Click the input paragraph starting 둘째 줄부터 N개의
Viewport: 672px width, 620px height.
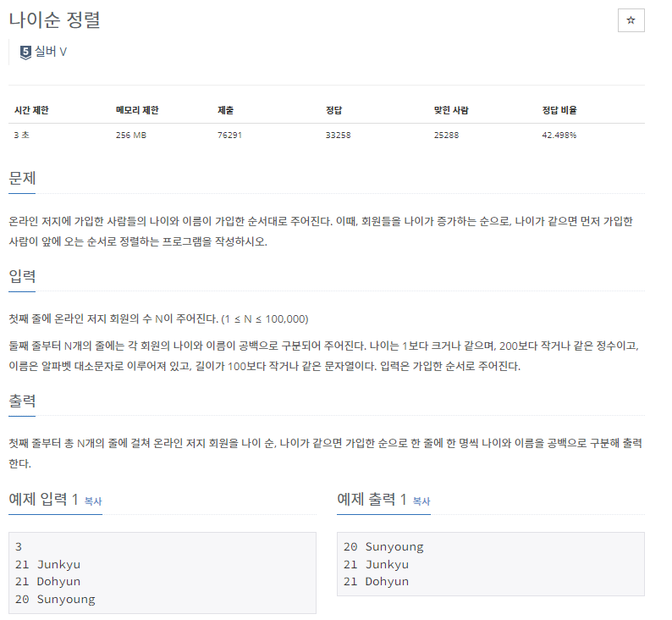pyautogui.click(x=324, y=356)
